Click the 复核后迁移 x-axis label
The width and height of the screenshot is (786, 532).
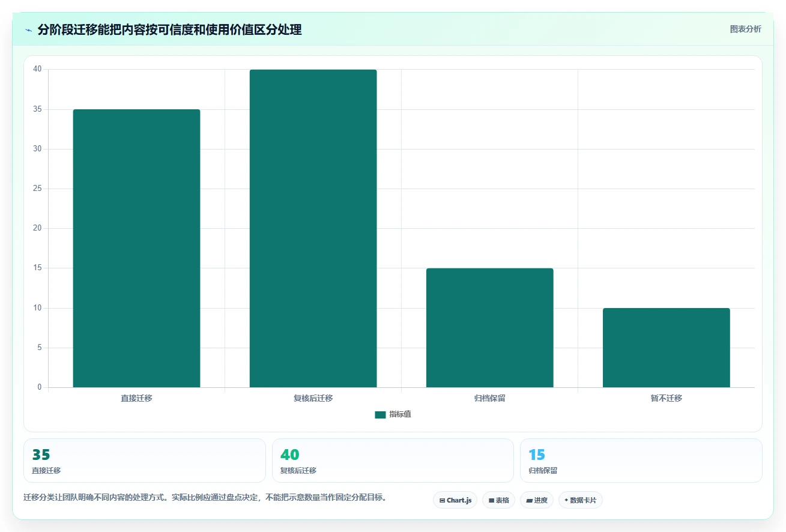[313, 398]
